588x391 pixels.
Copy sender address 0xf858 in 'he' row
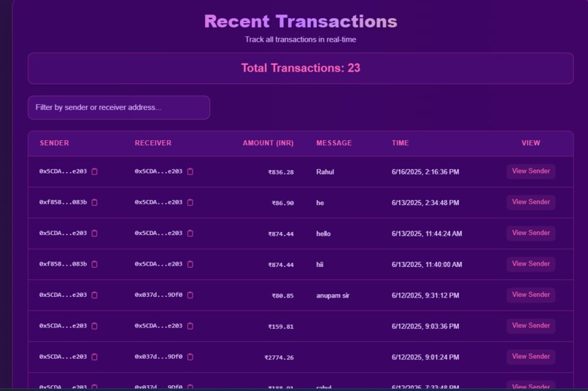tap(95, 203)
